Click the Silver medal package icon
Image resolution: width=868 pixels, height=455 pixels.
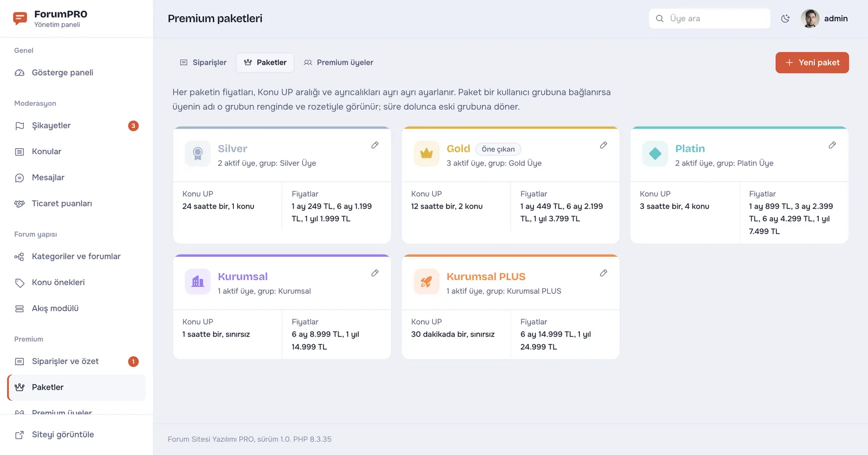click(197, 154)
